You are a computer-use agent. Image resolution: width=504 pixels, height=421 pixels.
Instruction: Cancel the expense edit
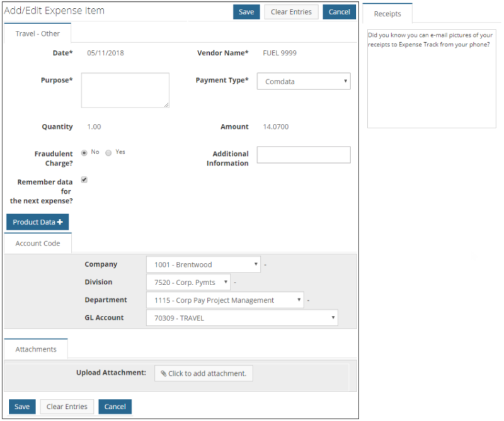point(339,11)
